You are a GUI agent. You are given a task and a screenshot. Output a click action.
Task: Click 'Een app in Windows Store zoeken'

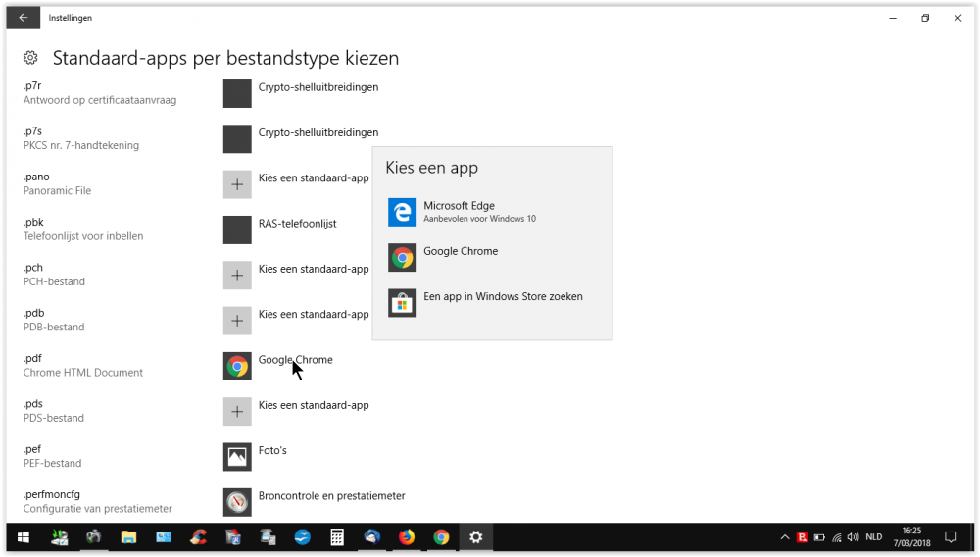(x=503, y=302)
